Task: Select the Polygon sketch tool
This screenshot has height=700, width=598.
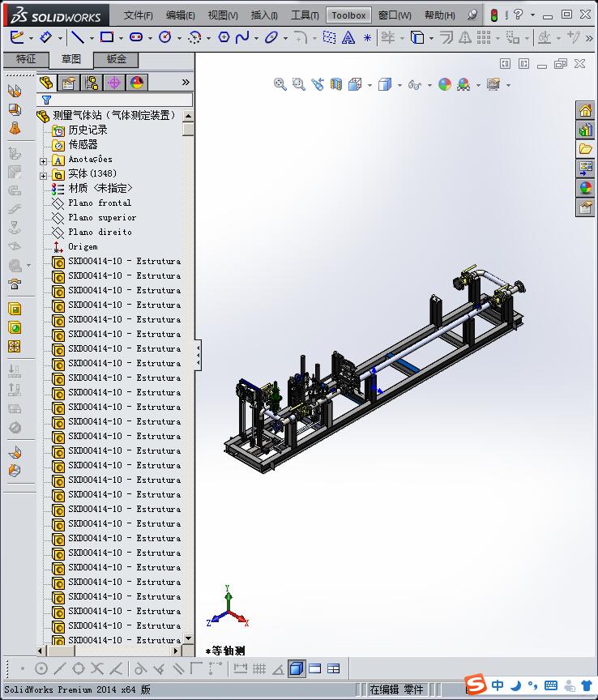Action: pyautogui.click(x=224, y=37)
